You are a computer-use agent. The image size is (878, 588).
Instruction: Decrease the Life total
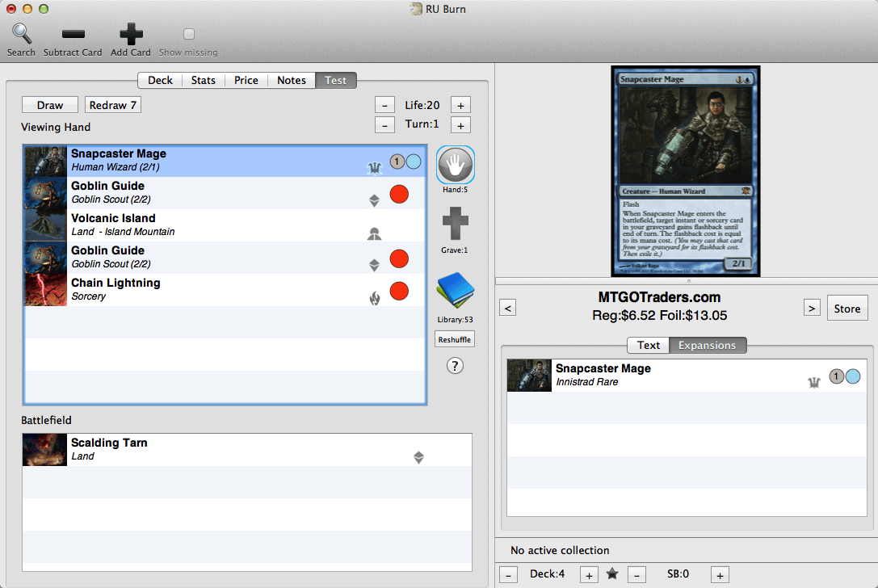(x=384, y=105)
